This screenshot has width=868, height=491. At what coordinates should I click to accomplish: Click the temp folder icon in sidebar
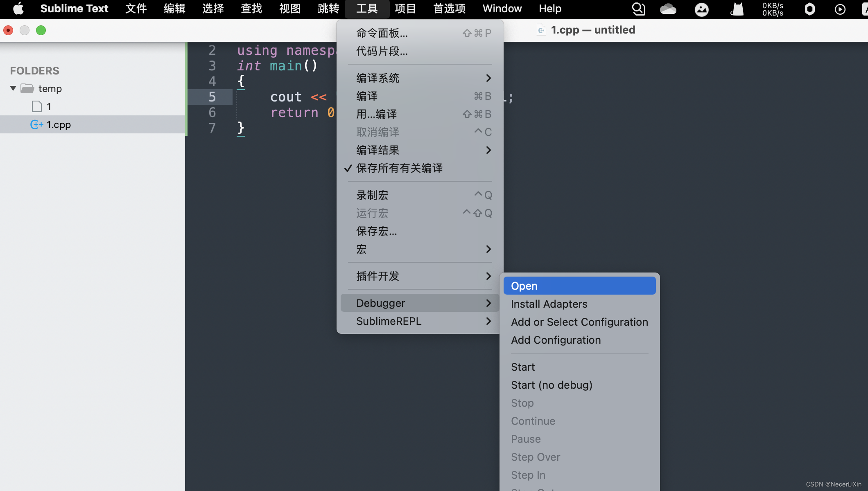point(27,89)
